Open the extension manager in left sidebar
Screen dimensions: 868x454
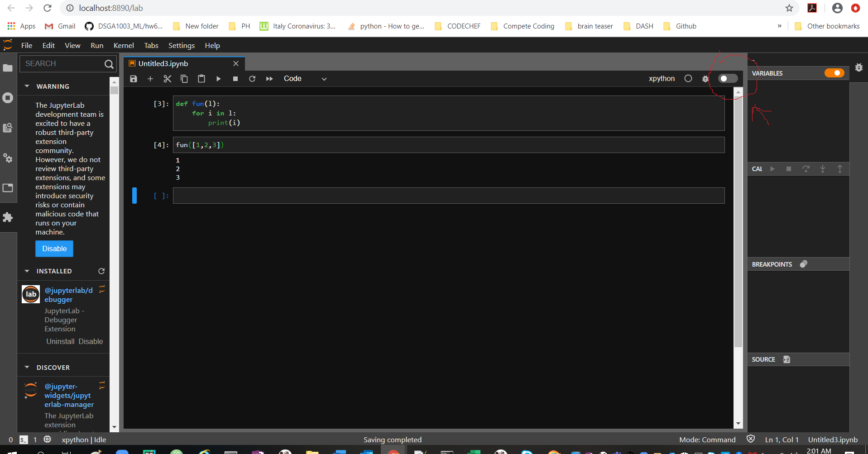tap(8, 217)
